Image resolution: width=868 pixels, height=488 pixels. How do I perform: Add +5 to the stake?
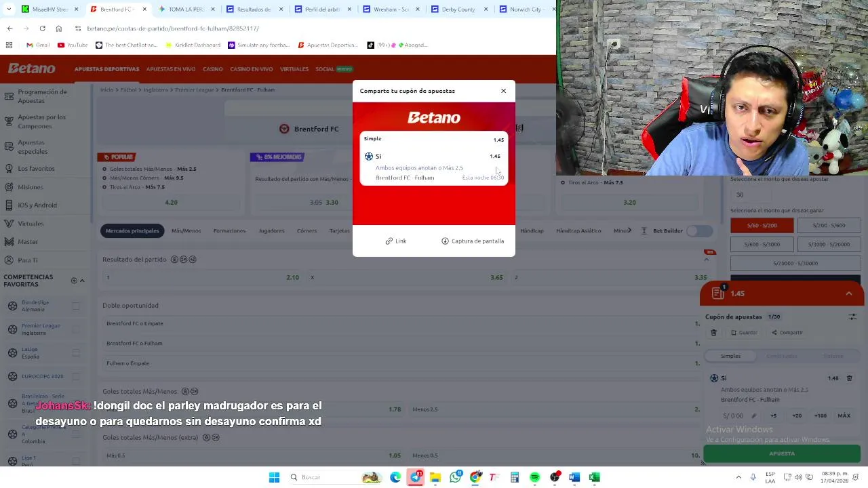(773, 415)
